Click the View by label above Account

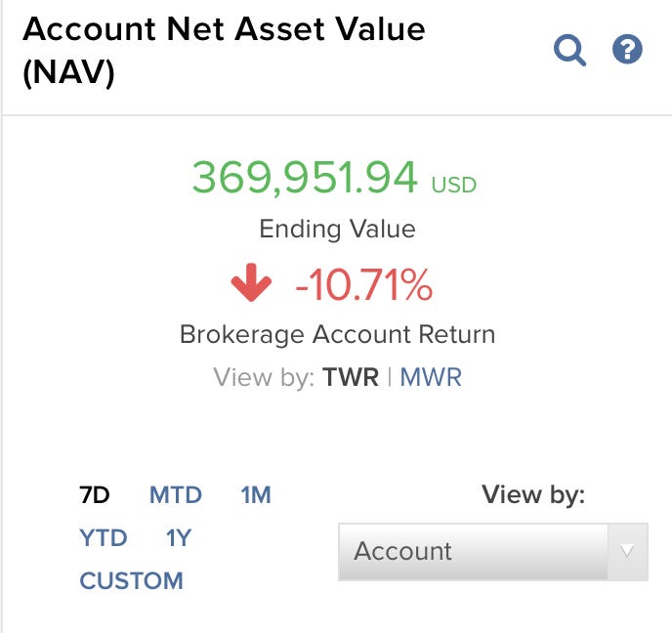[x=533, y=495]
